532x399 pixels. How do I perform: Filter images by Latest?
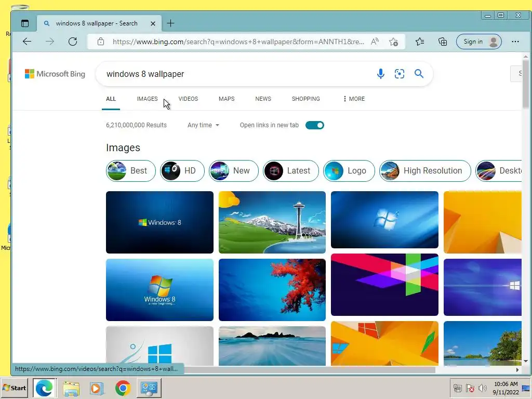[x=291, y=170]
